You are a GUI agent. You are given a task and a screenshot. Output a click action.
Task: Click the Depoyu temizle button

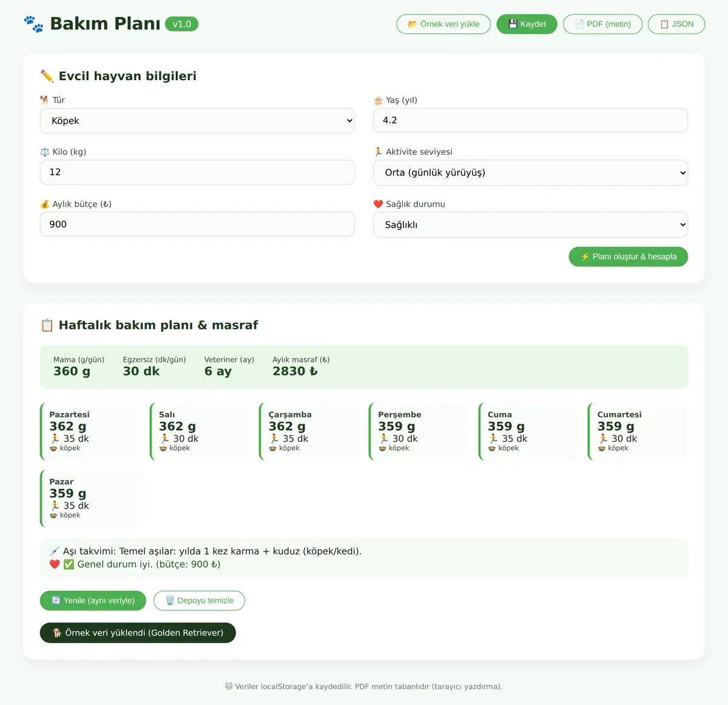pyautogui.click(x=199, y=601)
